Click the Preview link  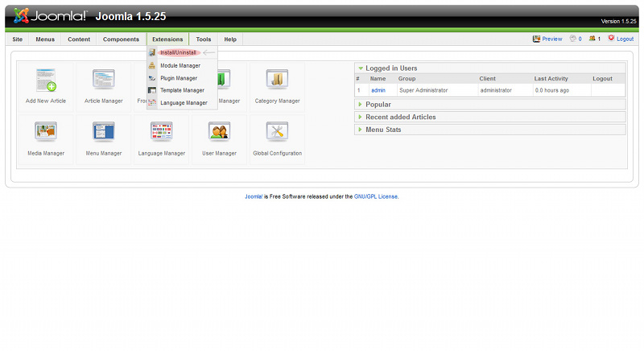coord(552,39)
